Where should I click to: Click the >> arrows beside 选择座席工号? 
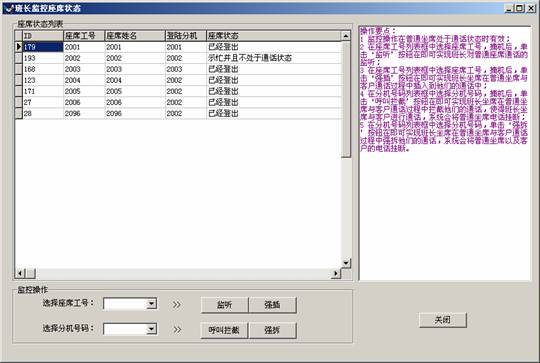click(177, 305)
